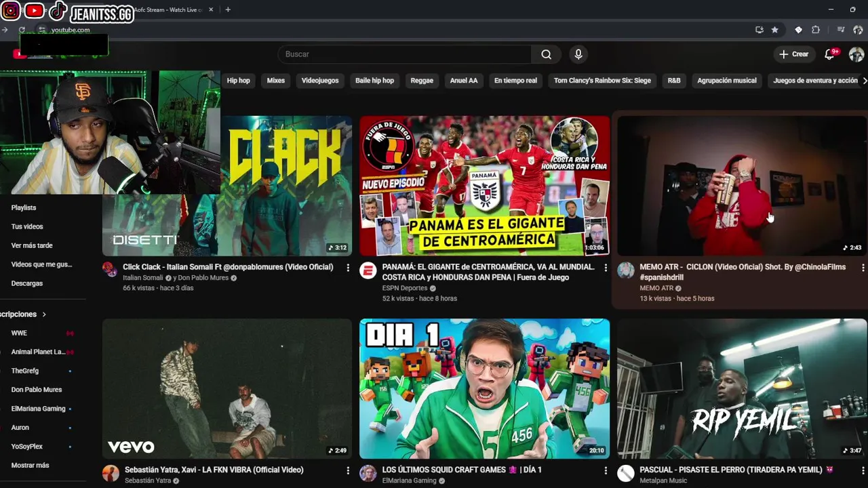Open the Animal Planet subscription
The width and height of the screenshot is (868, 488).
click(38, 352)
